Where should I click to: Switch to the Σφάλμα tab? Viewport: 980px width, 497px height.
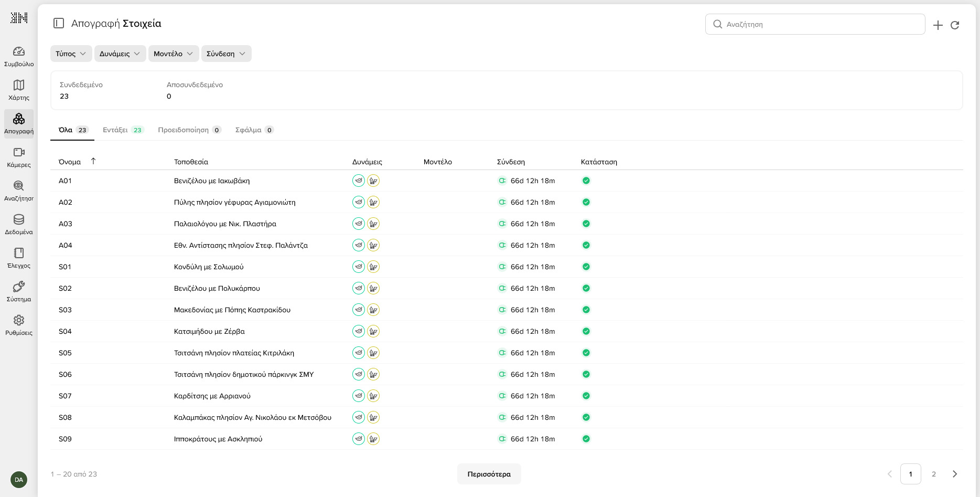[254, 130]
